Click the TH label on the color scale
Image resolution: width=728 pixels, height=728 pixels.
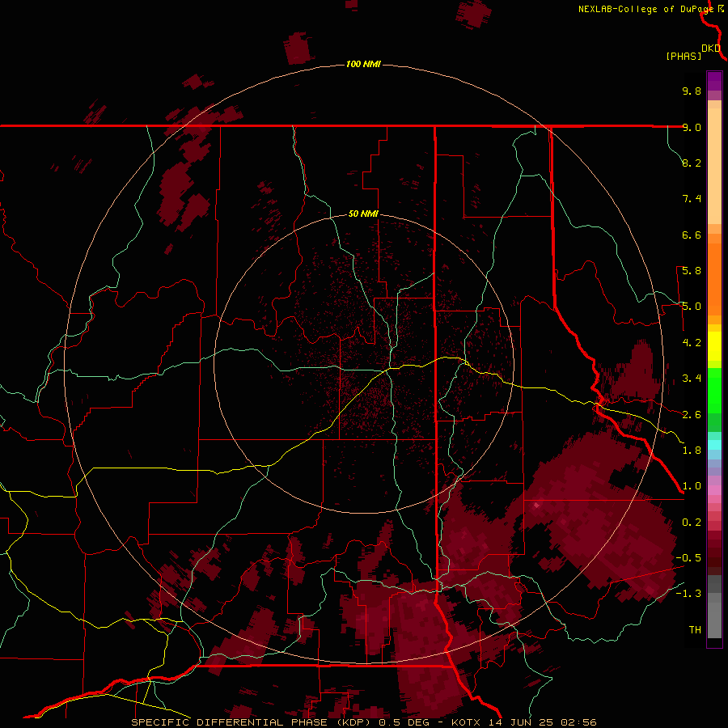(x=695, y=630)
